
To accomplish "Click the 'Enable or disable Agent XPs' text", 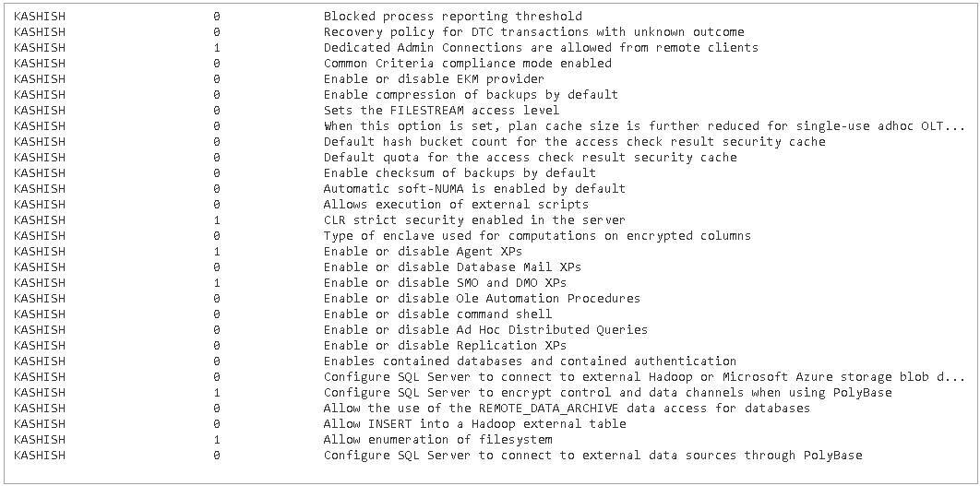I will tap(423, 251).
